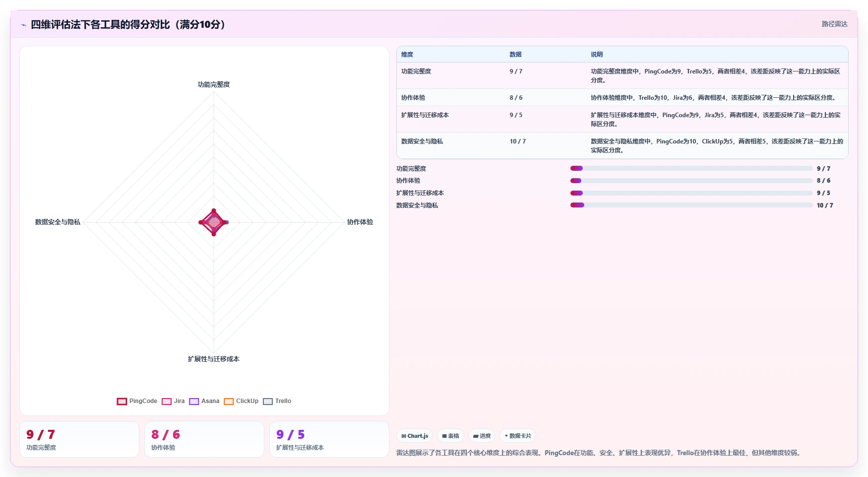This screenshot has height=477, width=868.
Task: Click the Chart.js tag chip
Action: [415, 436]
